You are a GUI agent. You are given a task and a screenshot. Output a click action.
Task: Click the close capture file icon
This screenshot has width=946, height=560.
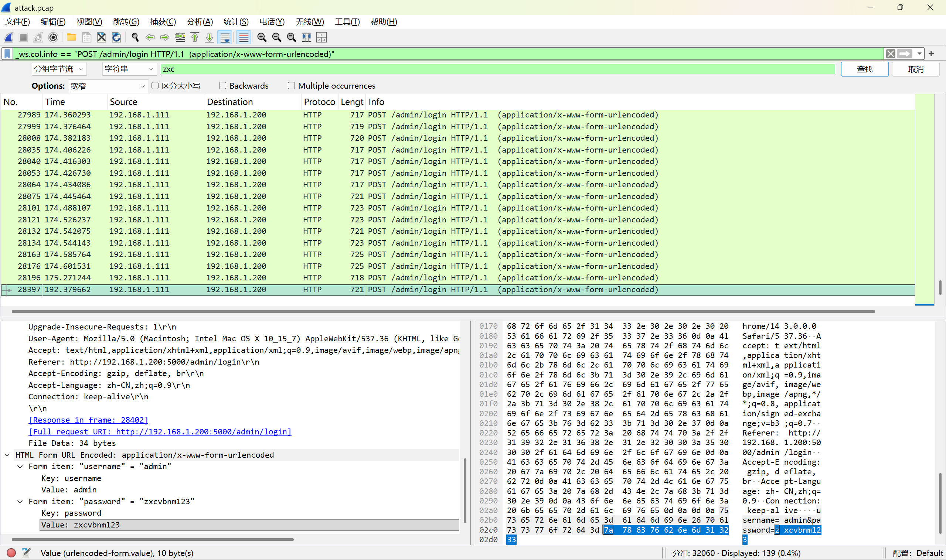(x=101, y=37)
